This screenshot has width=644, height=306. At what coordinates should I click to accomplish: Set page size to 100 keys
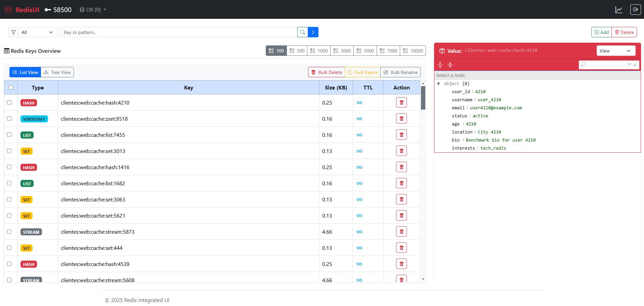click(x=276, y=51)
